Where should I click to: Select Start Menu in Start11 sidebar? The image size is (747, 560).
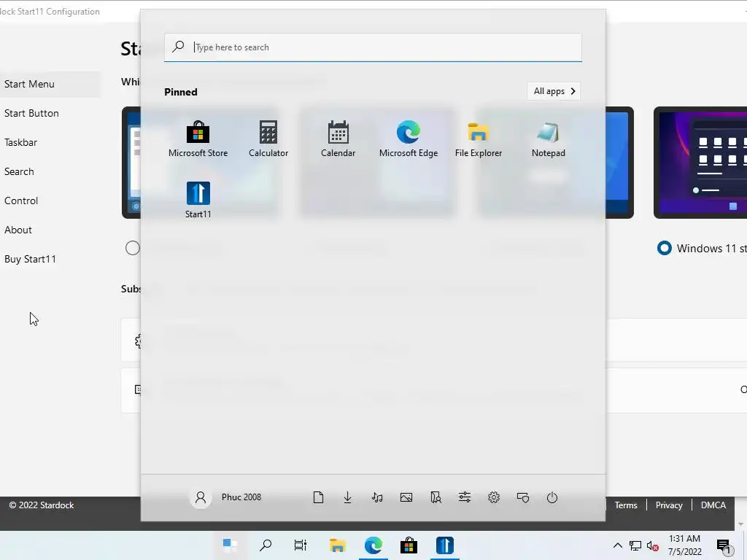(50, 84)
